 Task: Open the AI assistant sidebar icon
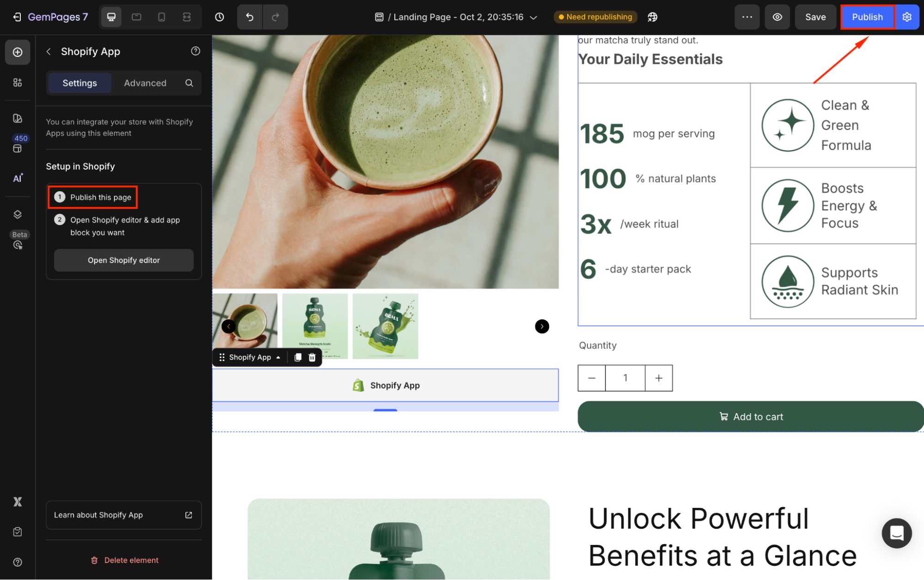click(x=18, y=178)
